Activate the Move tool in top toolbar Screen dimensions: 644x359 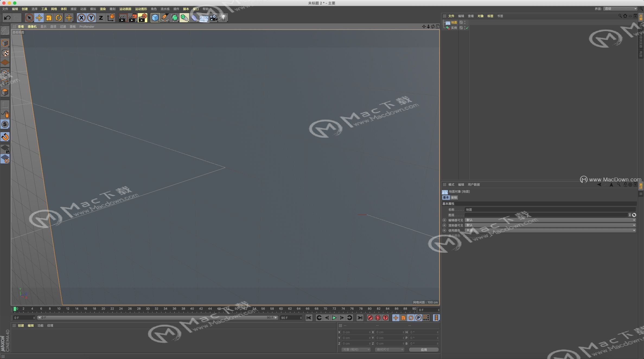(39, 18)
